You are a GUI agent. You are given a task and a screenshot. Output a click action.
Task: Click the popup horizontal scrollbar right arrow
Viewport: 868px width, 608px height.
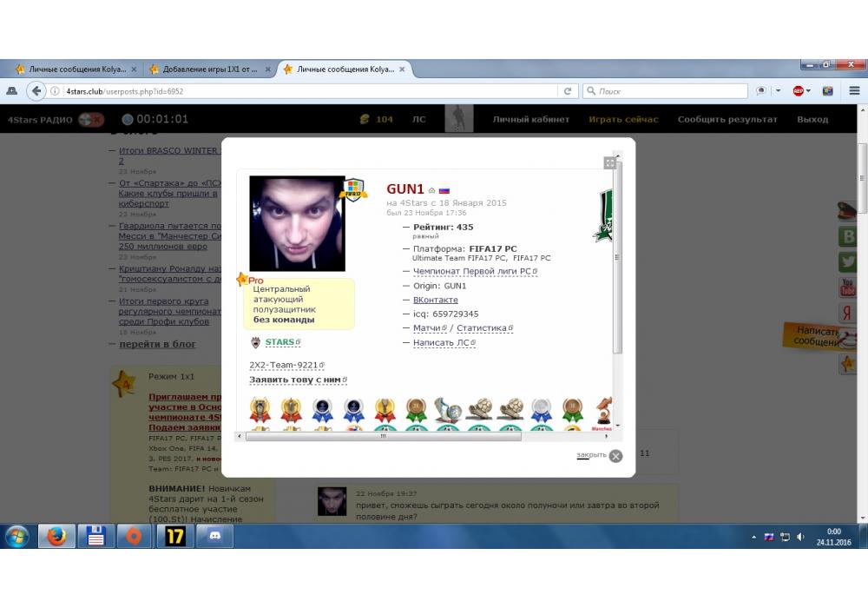click(x=607, y=436)
